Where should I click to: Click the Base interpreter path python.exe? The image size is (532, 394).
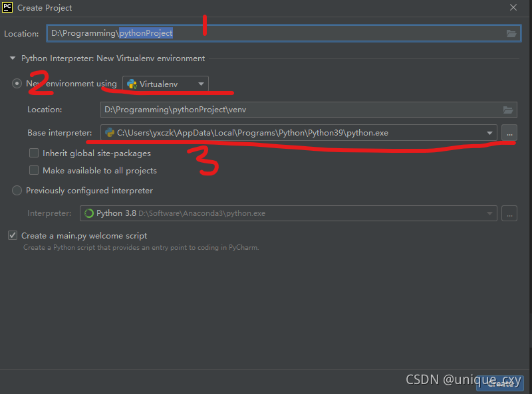253,133
